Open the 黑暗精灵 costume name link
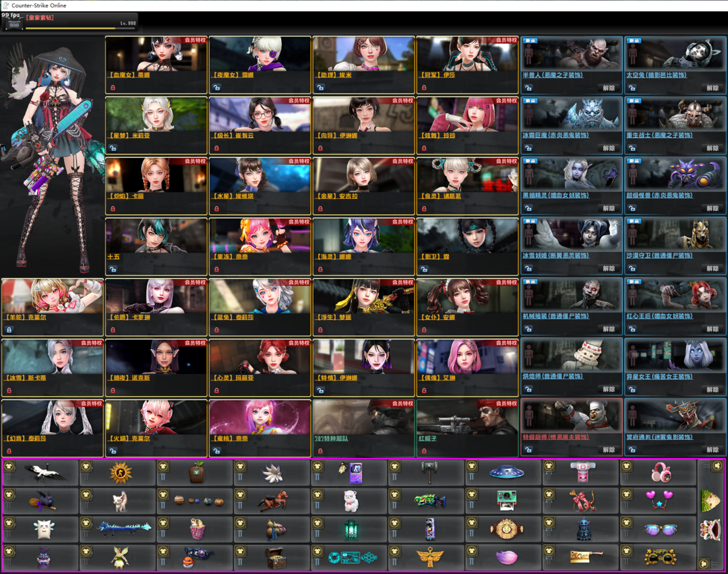This screenshot has width=728, height=574. 555,195
